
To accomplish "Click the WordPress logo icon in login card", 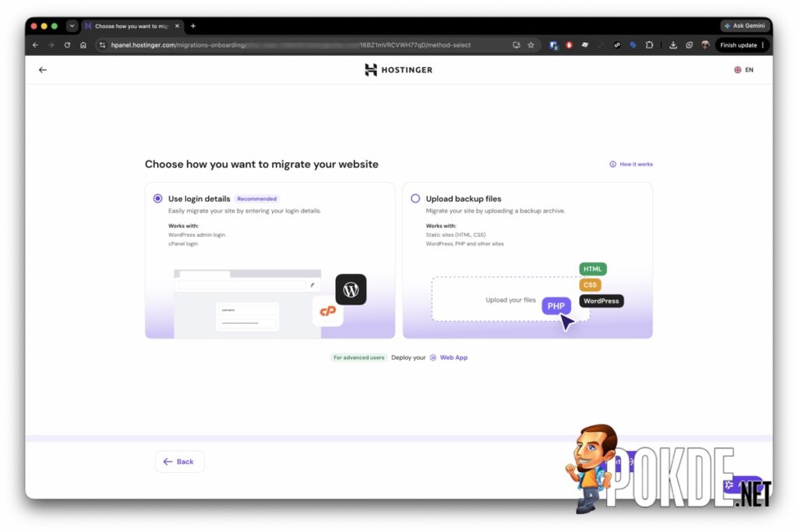I will [351, 290].
